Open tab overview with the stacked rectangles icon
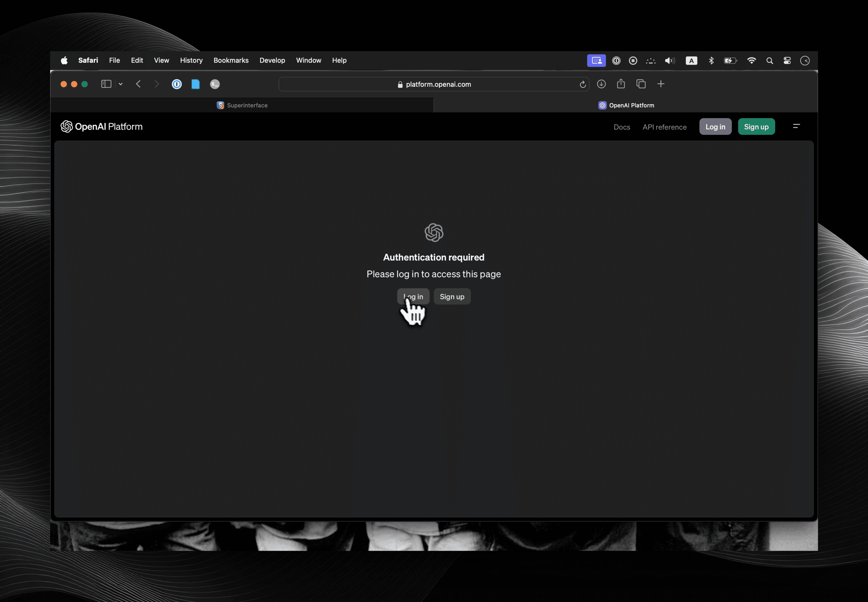Image resolution: width=868 pixels, height=602 pixels. click(641, 84)
